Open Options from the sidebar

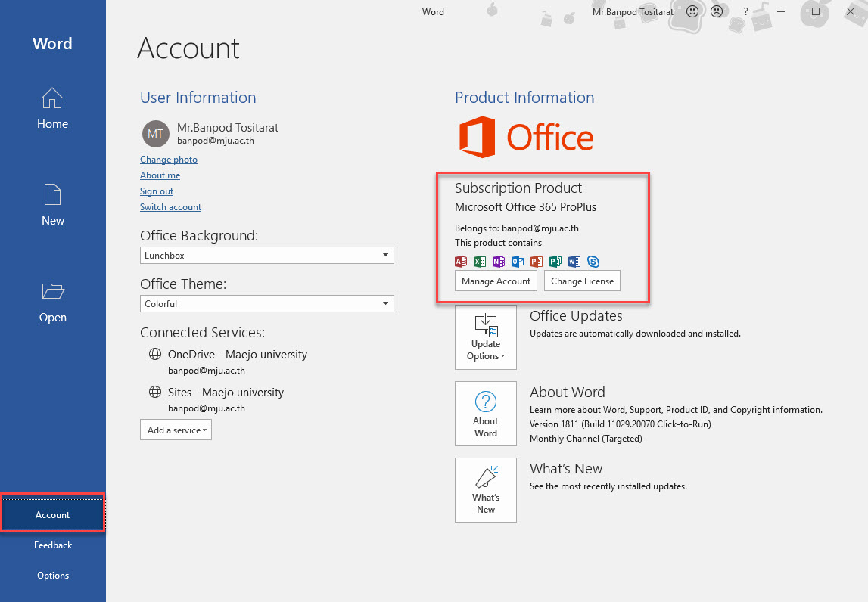52,576
